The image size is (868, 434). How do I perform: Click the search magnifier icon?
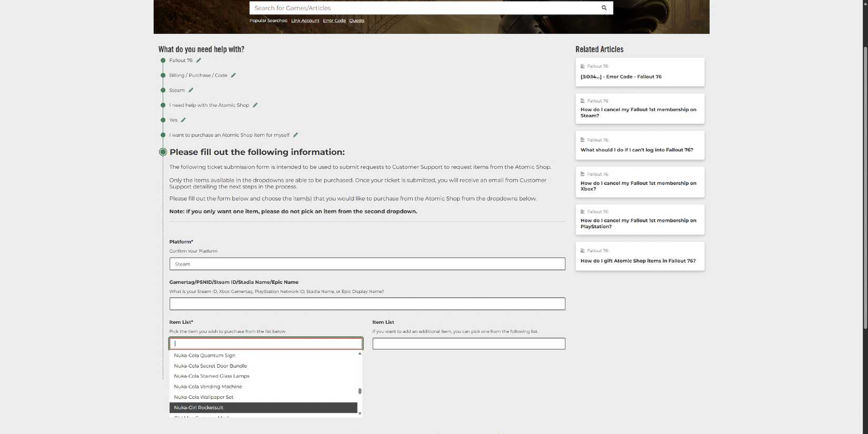point(604,8)
